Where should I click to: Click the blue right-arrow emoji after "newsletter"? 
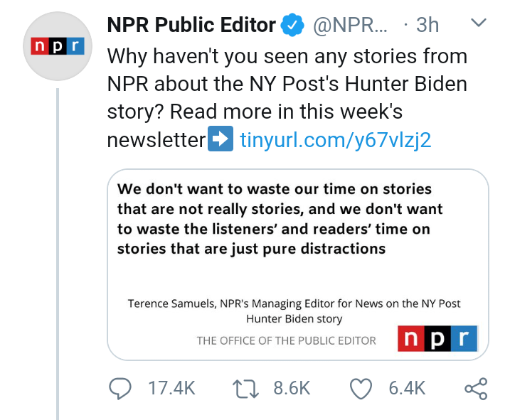click(x=220, y=139)
